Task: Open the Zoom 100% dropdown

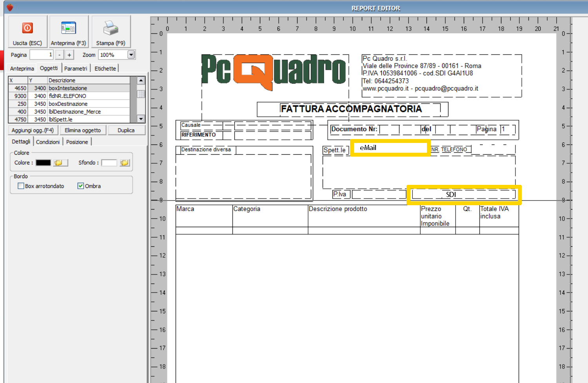Action: coord(131,55)
